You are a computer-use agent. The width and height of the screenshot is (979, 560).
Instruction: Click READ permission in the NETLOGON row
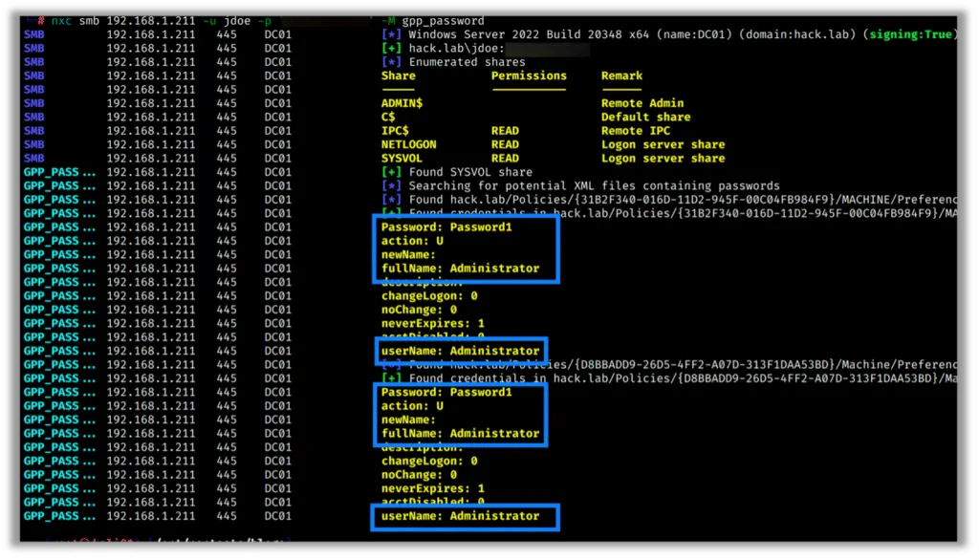coord(505,144)
